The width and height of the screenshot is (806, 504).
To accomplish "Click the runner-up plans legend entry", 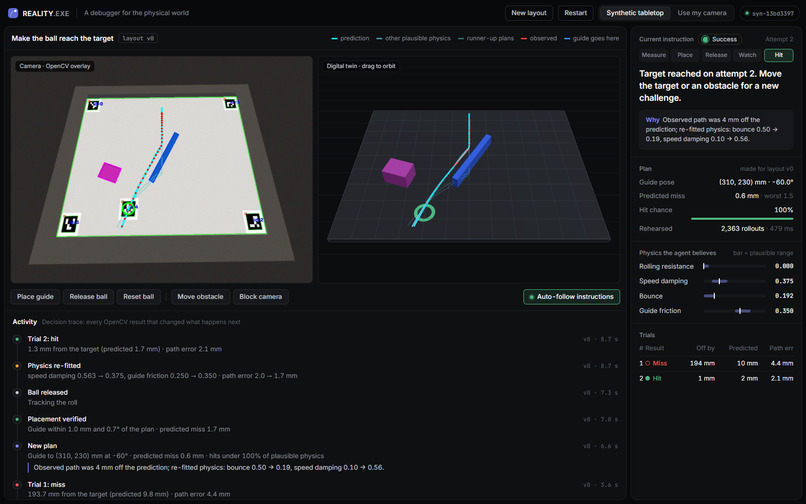I will (x=486, y=38).
